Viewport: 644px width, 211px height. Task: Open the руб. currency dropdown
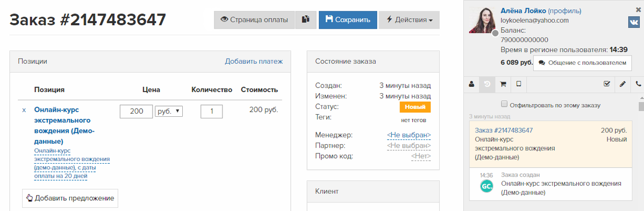tap(169, 111)
